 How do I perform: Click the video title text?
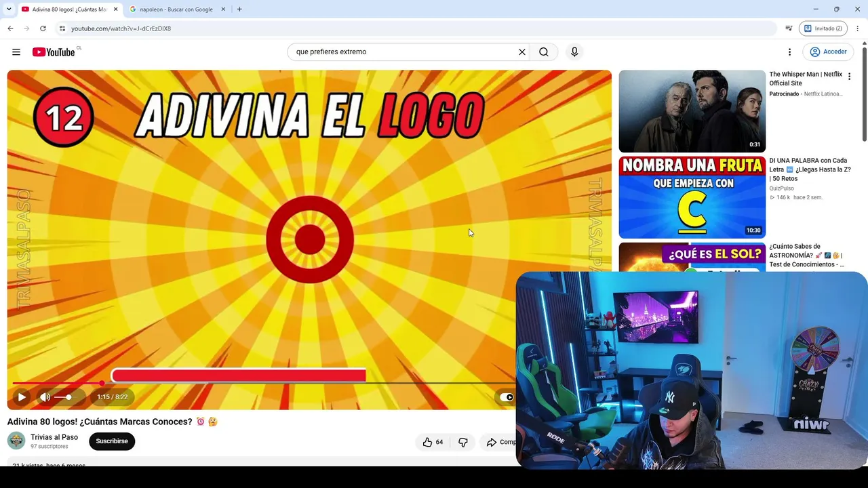[x=100, y=422]
